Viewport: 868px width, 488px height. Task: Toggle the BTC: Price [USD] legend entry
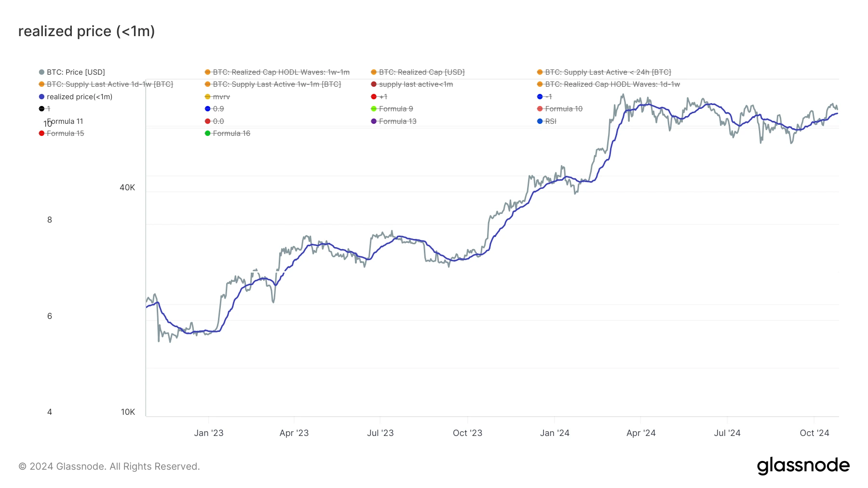[x=72, y=72]
